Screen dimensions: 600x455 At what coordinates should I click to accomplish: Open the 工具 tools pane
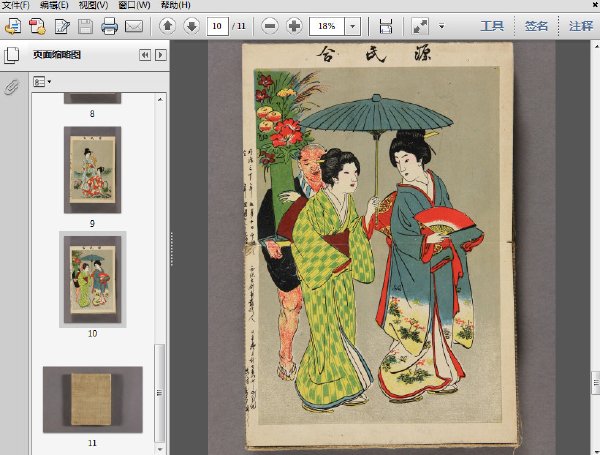click(492, 26)
